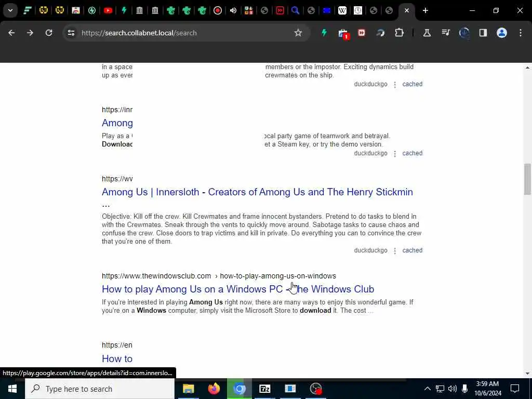The height and width of the screenshot is (399, 532).
Task: Open Chrome Labs flask icon
Action: 427,33
